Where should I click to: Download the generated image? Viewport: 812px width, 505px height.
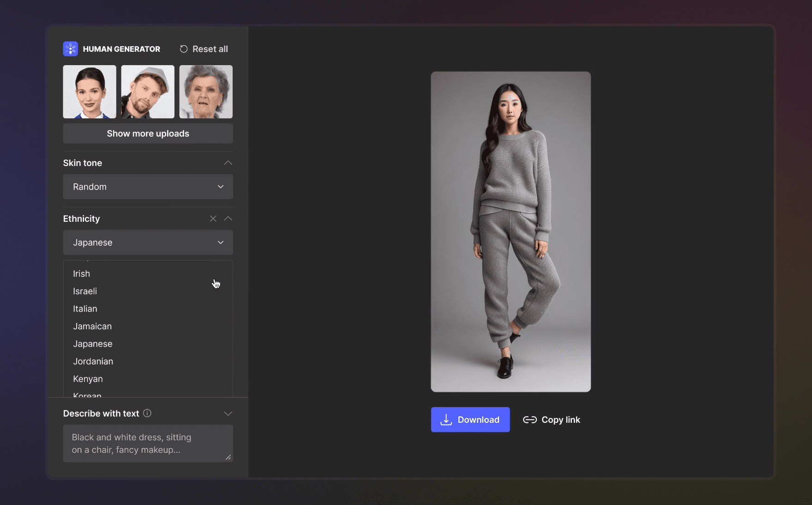click(470, 420)
